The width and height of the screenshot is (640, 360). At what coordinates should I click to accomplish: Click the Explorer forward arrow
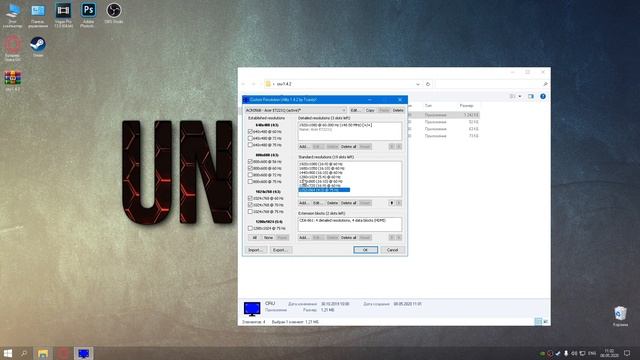(x=253, y=84)
